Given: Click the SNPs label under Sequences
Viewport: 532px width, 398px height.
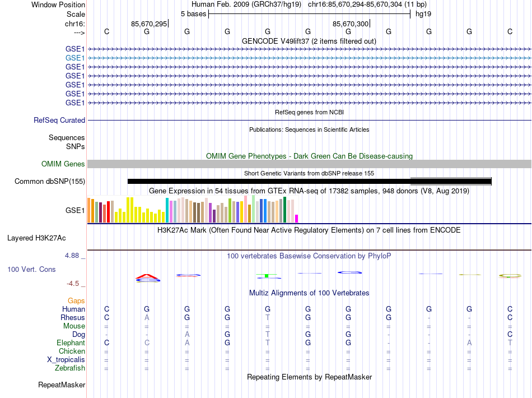Looking at the screenshot, I should coord(76,146).
